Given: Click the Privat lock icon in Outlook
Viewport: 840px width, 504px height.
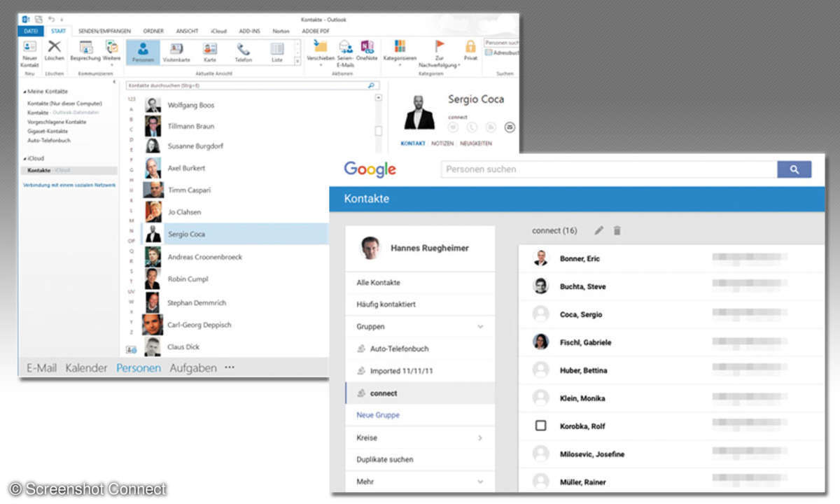Looking at the screenshot, I should (470, 47).
